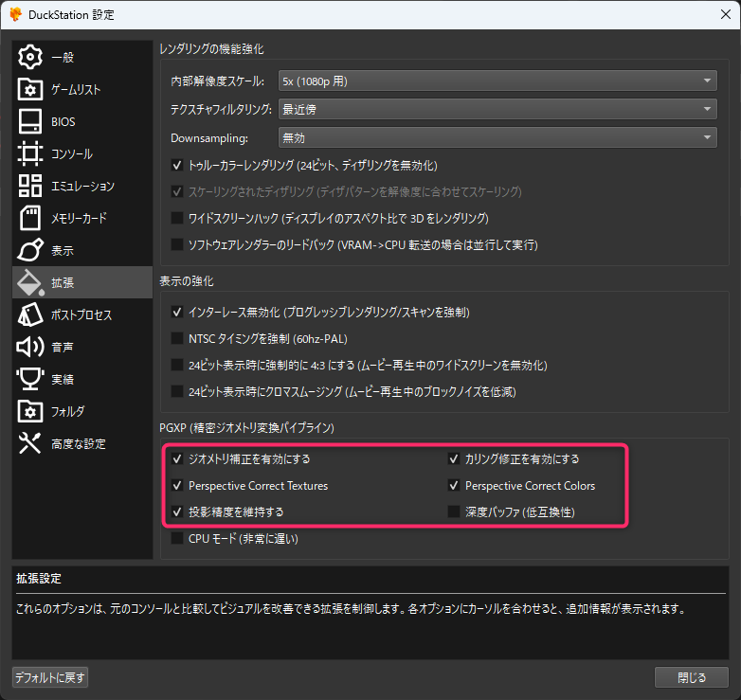Open the 実績 settings page
The width and height of the screenshot is (741, 700).
tap(82, 379)
